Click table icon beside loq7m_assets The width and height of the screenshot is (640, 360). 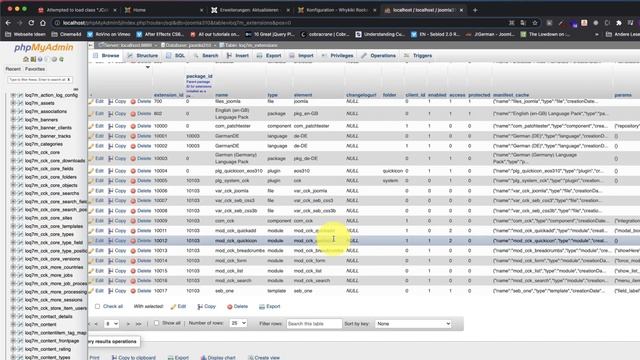tap(20, 103)
